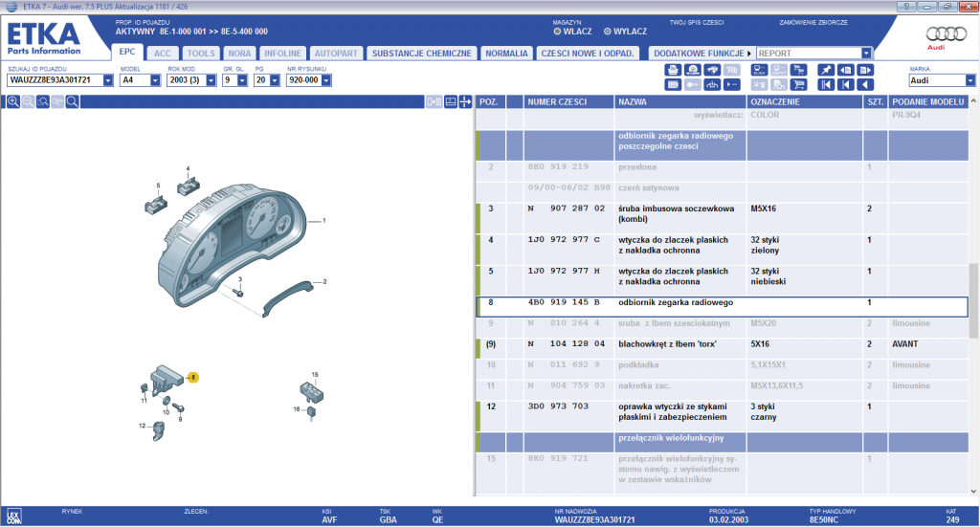Click the single-bar previous group icon
980x527 pixels.
[846, 84]
